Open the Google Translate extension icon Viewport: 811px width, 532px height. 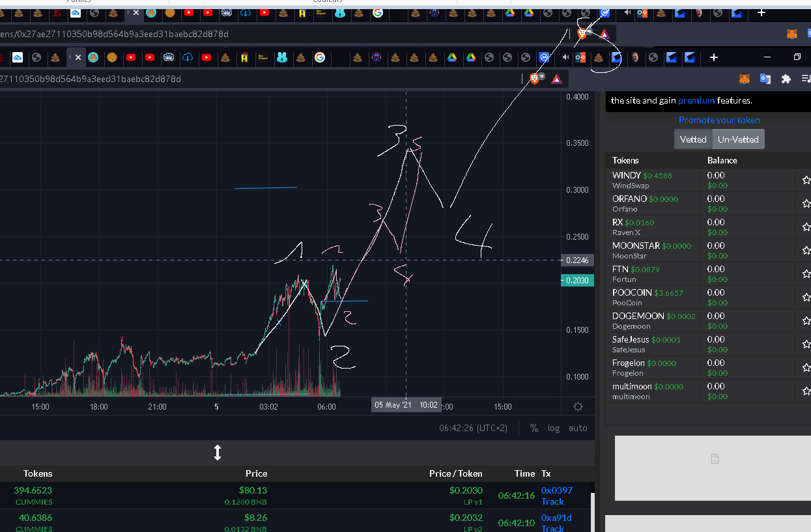point(765,79)
